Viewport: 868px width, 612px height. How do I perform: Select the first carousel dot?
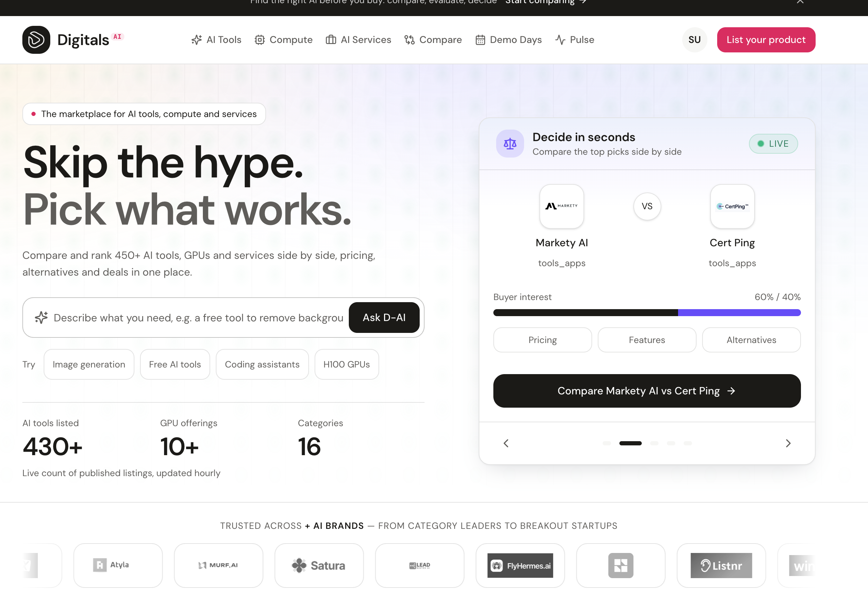tap(607, 443)
